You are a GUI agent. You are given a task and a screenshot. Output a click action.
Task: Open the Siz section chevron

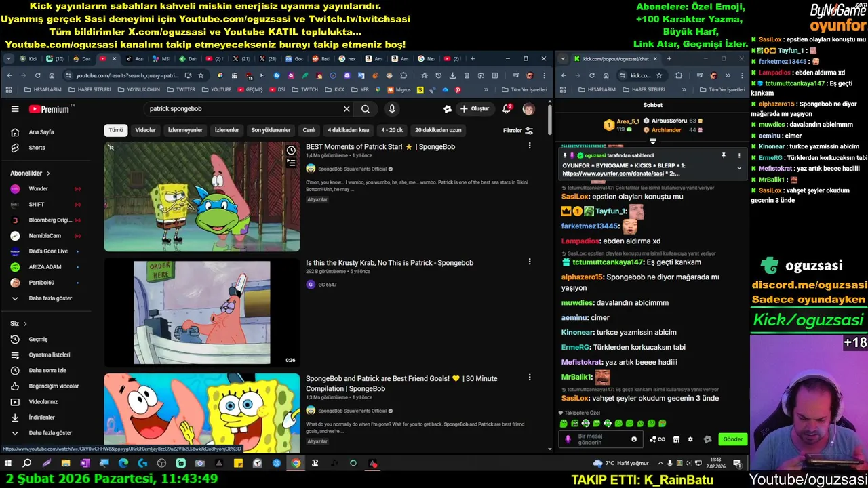pyautogui.click(x=25, y=324)
